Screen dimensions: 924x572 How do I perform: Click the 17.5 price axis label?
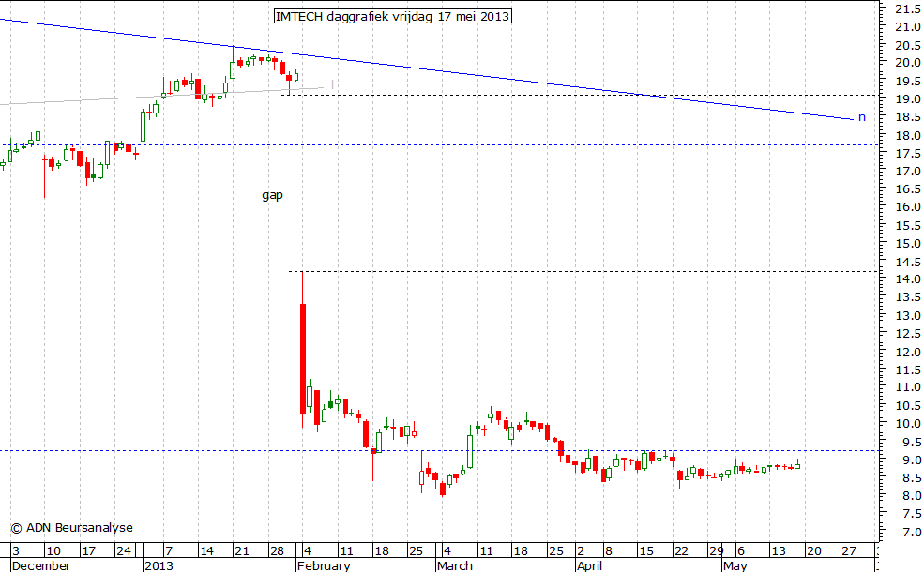[x=908, y=153]
